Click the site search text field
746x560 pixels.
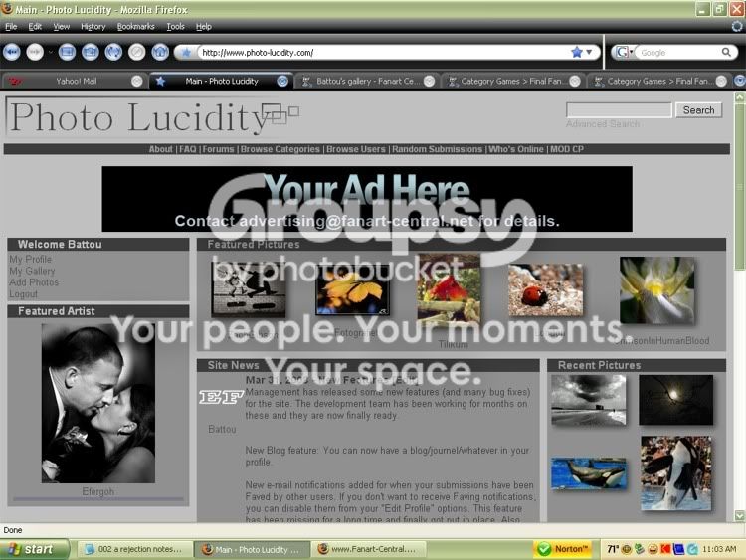(x=619, y=109)
